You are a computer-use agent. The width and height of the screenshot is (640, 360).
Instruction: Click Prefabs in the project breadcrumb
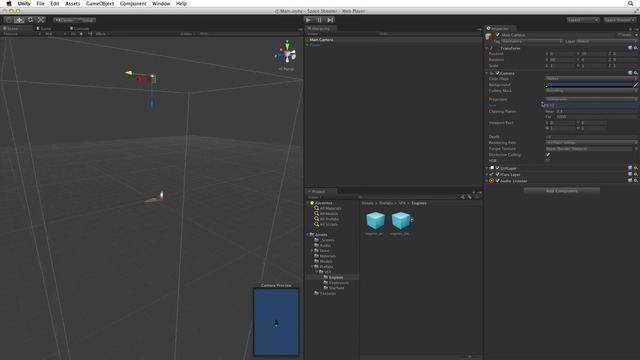pyautogui.click(x=386, y=203)
